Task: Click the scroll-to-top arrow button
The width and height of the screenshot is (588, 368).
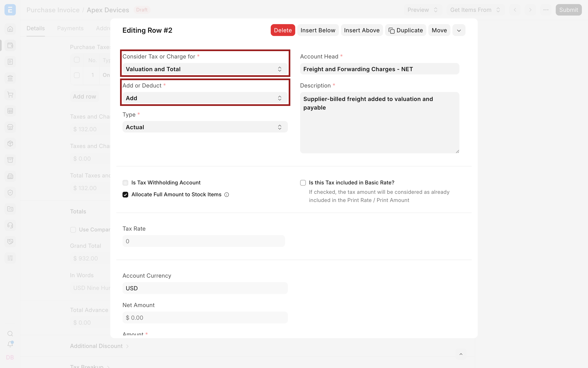Action: [x=461, y=354]
